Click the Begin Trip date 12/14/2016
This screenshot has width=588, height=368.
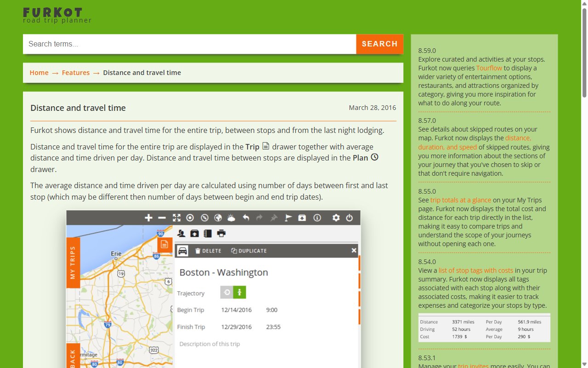pyautogui.click(x=237, y=310)
